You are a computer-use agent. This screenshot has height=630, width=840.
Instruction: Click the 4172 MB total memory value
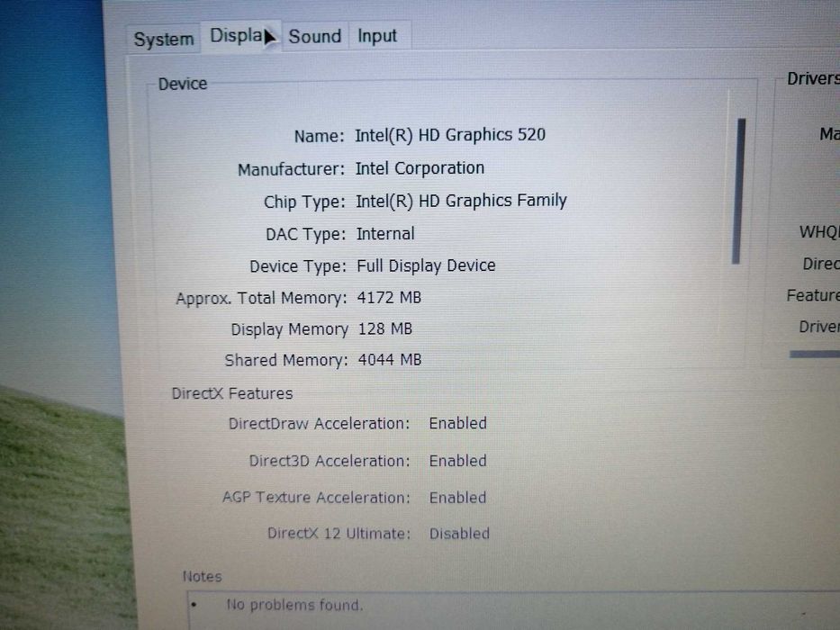click(389, 297)
